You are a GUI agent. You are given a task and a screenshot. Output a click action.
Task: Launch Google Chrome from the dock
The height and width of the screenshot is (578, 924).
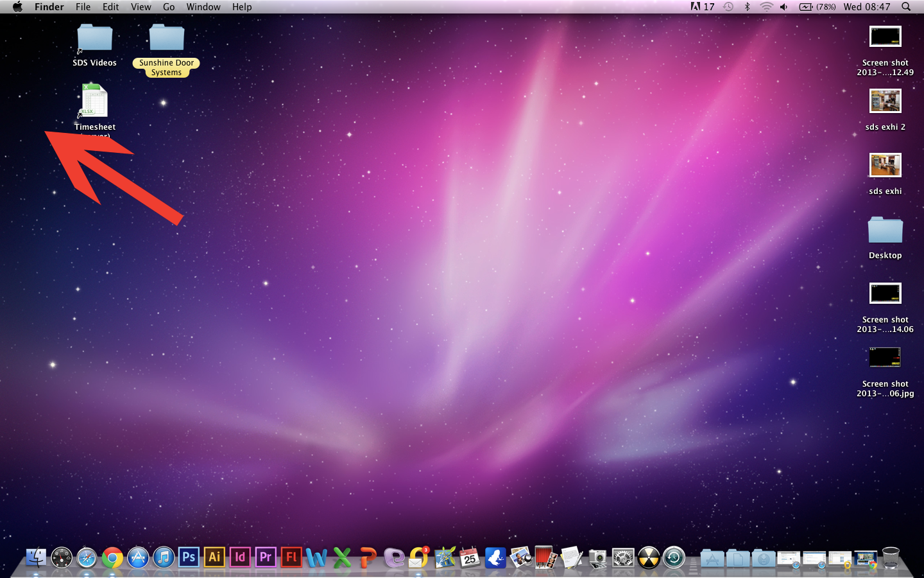pos(112,557)
